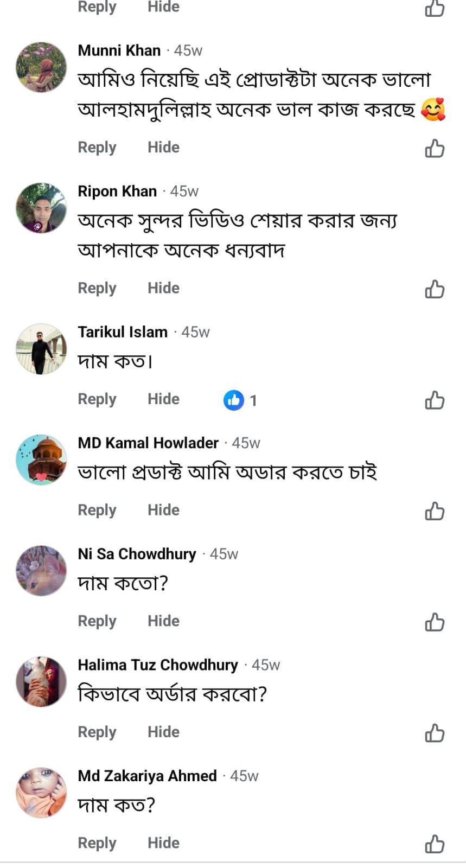The width and height of the screenshot is (466, 868).
Task: Like Tarikul Islam's comment
Action: [435, 400]
